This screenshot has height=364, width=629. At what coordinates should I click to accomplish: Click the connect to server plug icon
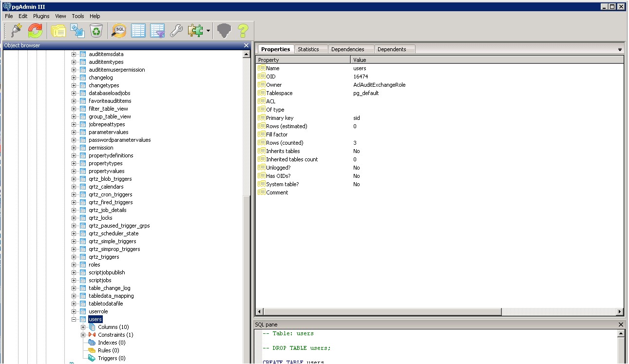click(16, 31)
